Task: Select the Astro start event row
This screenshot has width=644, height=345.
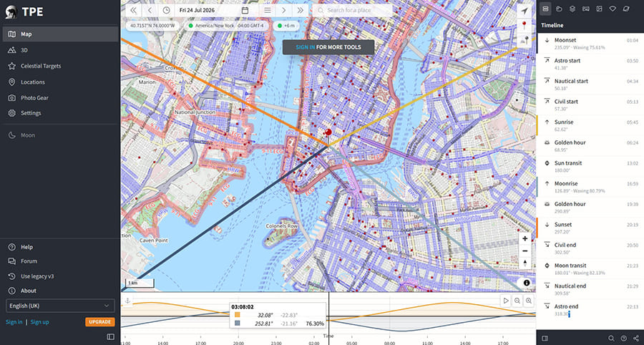Action: pos(590,64)
